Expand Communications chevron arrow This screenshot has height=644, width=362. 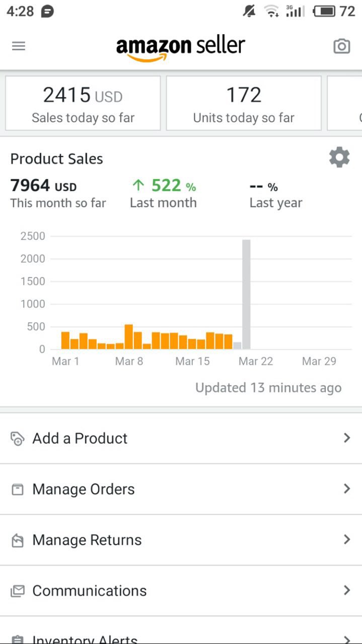pos(346,590)
